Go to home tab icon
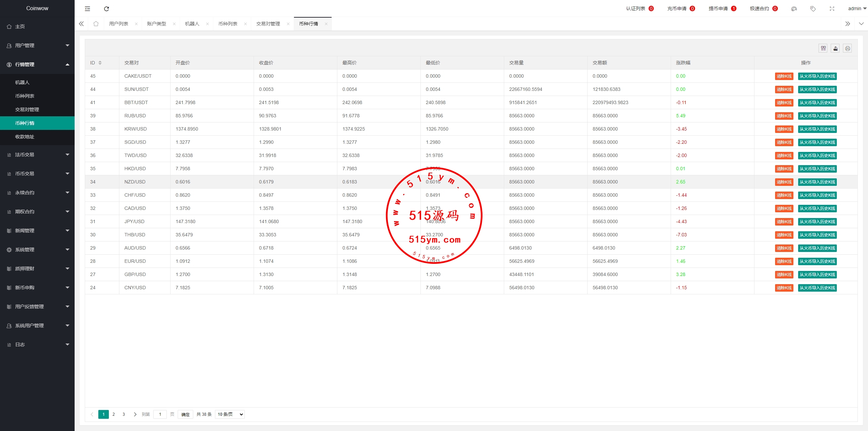 point(96,24)
